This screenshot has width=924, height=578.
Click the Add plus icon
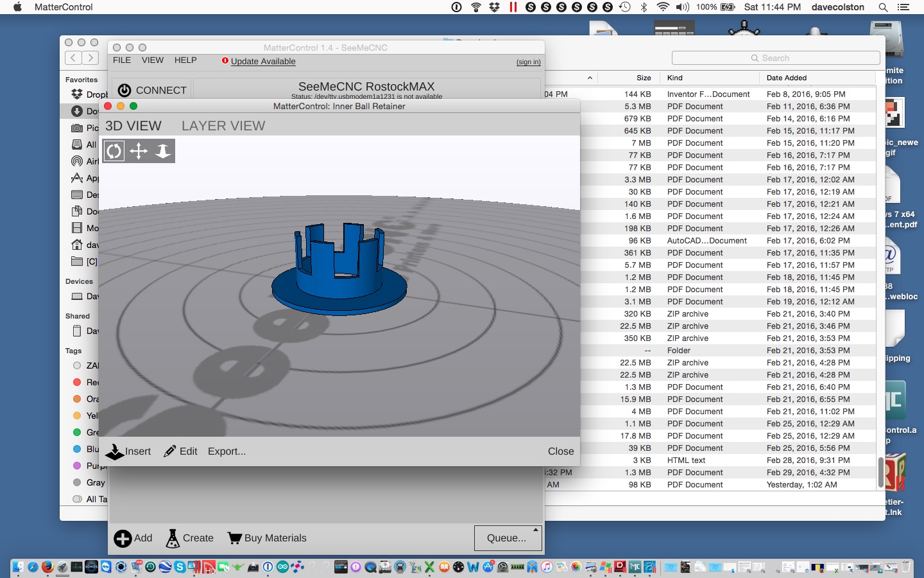pos(123,538)
